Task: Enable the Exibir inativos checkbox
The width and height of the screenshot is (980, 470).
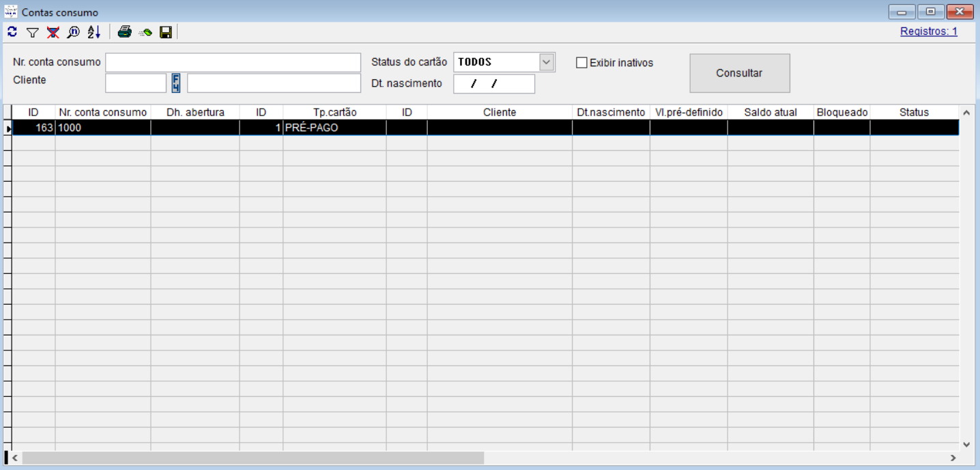Action: [x=581, y=63]
